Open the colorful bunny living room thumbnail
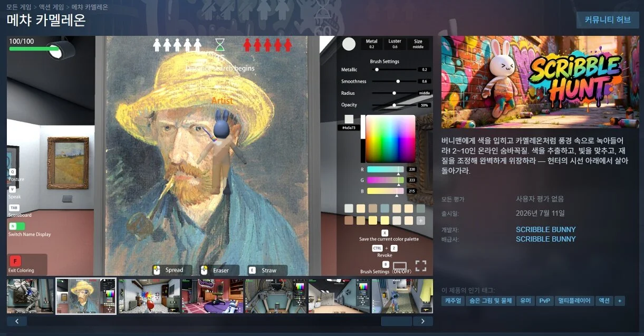This screenshot has height=336, width=644. coord(149,296)
